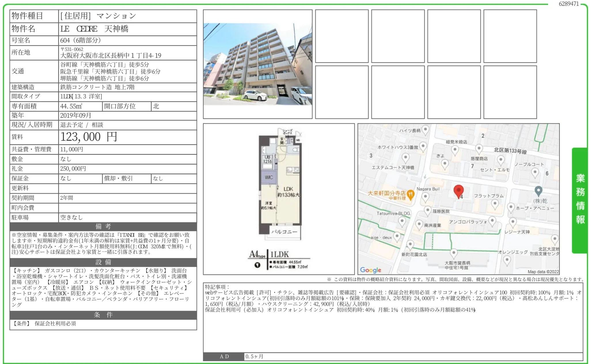Click the orange 大来軒国分寺店 restaurant marker
Viewport: 592px width, 364px height.
point(411,195)
